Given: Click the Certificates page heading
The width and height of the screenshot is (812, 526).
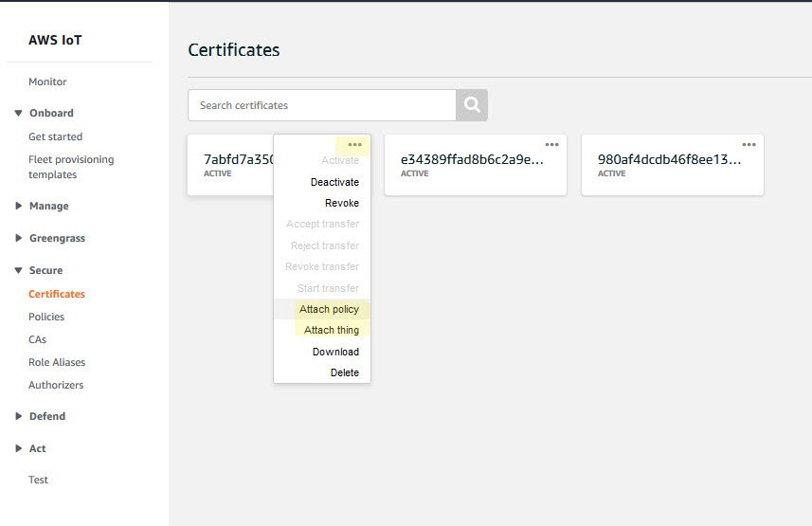Looking at the screenshot, I should click(233, 49).
